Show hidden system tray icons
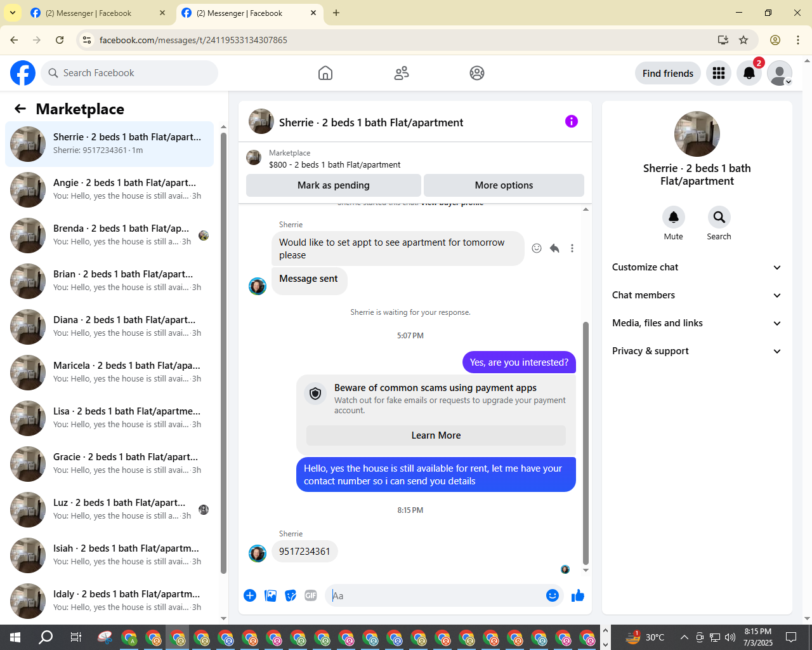 tap(684, 637)
